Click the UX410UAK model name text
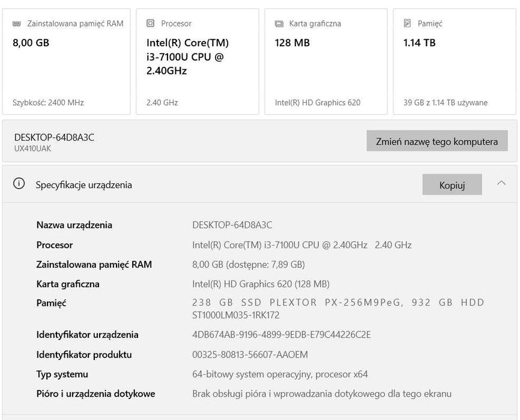 click(32, 148)
